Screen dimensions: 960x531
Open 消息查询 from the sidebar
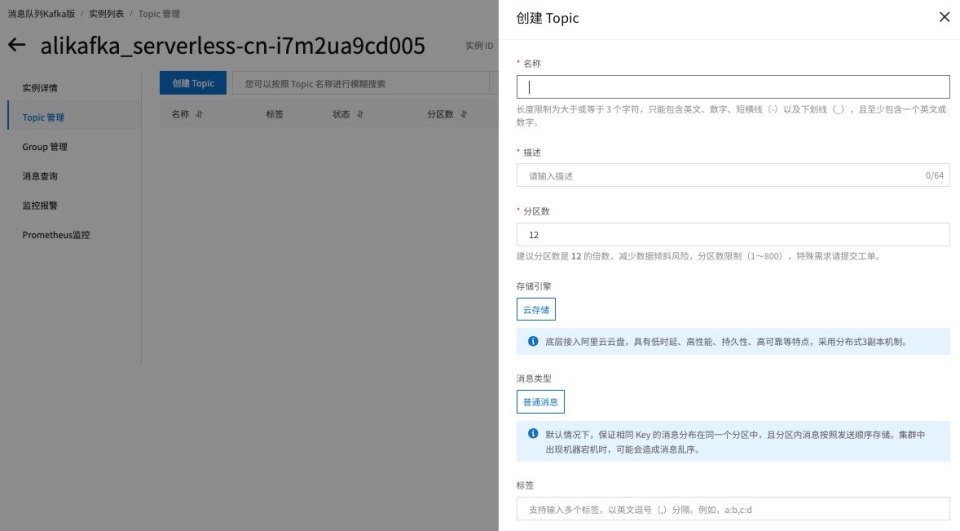click(40, 176)
